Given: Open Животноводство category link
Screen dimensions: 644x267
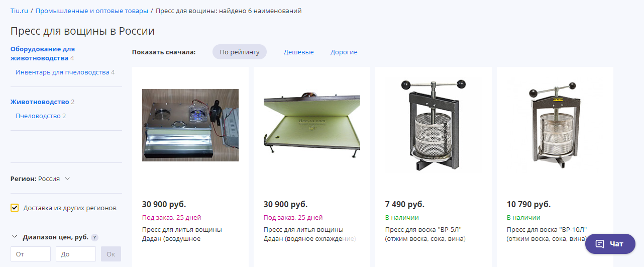Looking at the screenshot, I should point(40,102).
